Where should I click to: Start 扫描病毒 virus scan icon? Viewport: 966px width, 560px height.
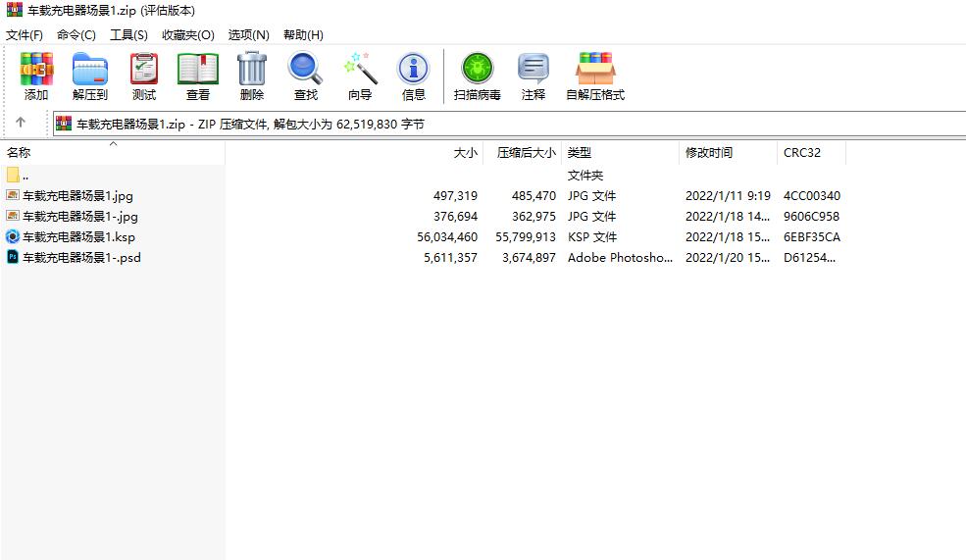click(x=478, y=76)
